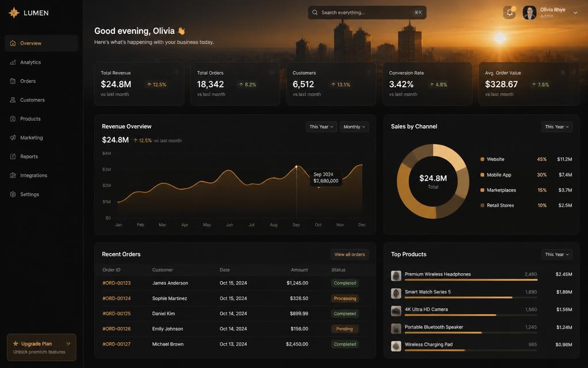588x368 pixels.
Task: Click the Dec label on chart axis
Action: tap(362, 225)
